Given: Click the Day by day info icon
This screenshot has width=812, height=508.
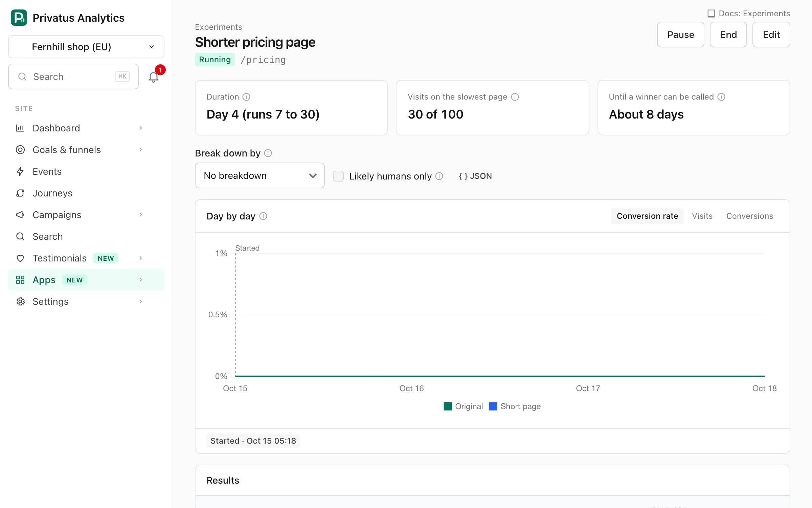Looking at the screenshot, I should click(x=263, y=216).
